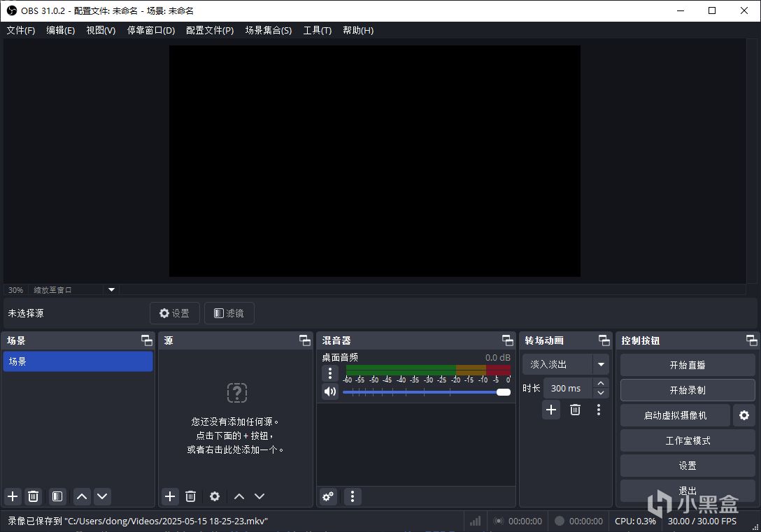Move the scene up with the arrow
This screenshot has width=761, height=532.
coord(82,496)
